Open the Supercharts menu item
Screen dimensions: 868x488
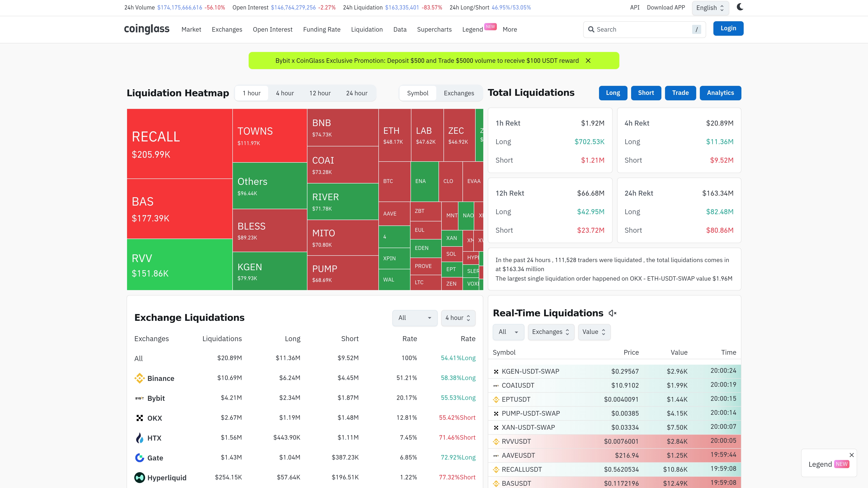434,29
